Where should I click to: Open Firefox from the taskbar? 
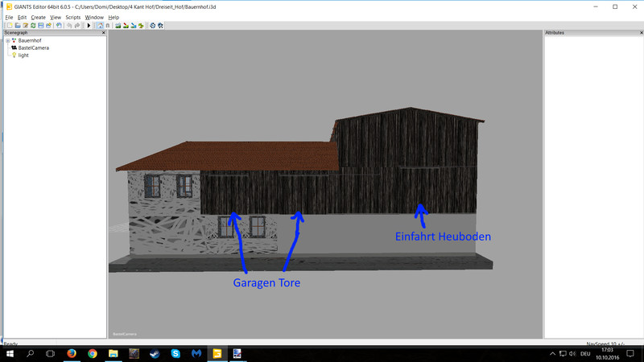72,353
